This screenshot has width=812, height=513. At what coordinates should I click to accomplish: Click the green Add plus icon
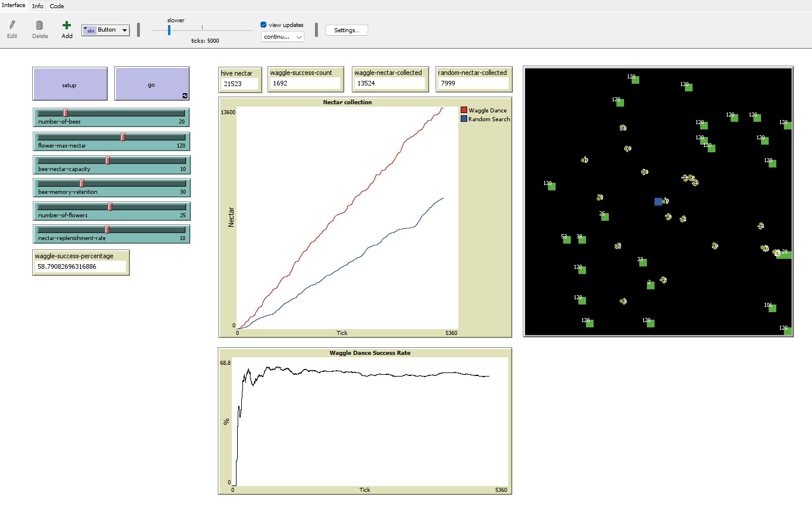point(67,25)
